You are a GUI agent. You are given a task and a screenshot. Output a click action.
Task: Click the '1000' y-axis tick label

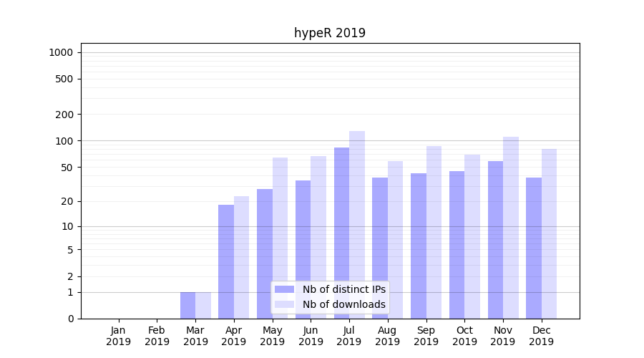point(60,52)
